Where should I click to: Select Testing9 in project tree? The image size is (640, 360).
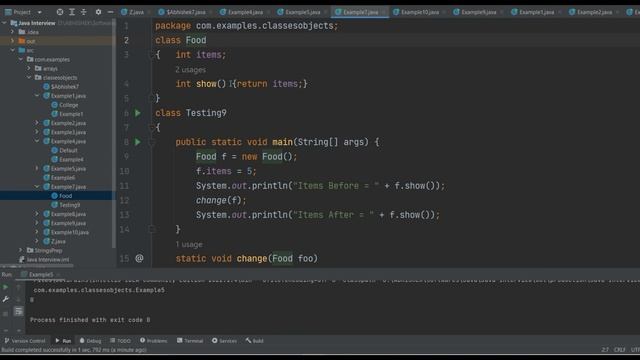pos(70,205)
